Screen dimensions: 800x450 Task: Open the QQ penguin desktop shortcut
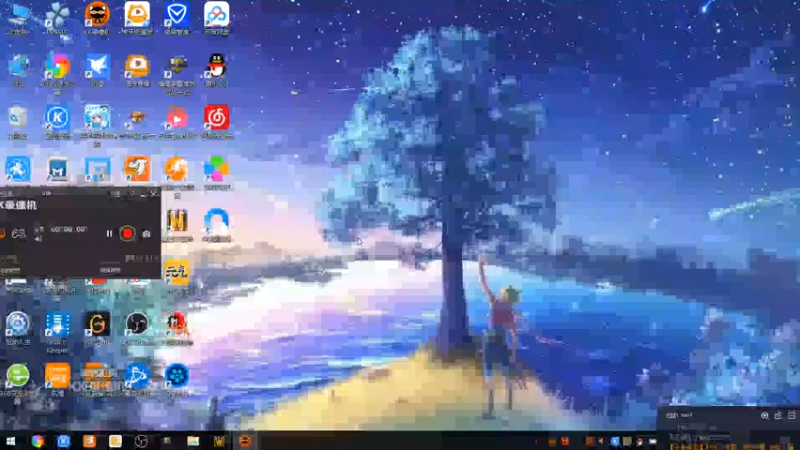(216, 66)
